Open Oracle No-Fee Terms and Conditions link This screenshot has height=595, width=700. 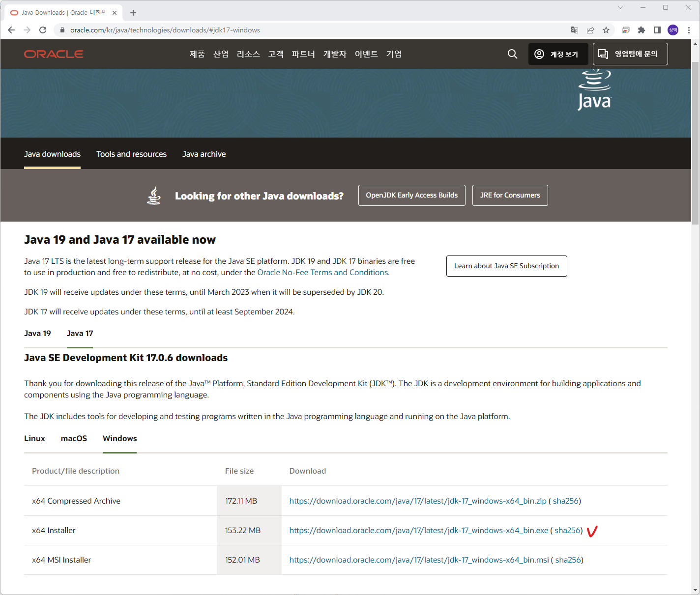point(323,272)
